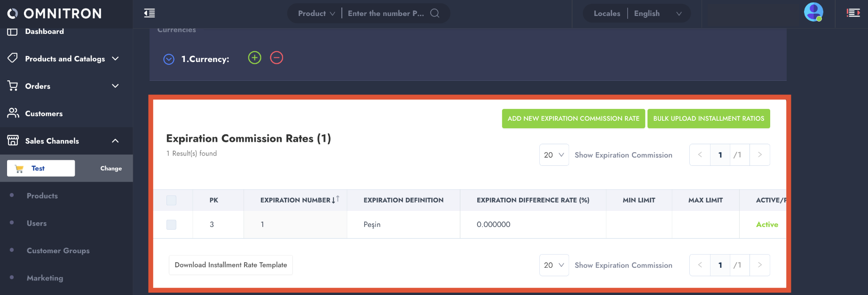868x295 pixels.
Task: Click the red remove currency minus icon
Action: tap(276, 58)
